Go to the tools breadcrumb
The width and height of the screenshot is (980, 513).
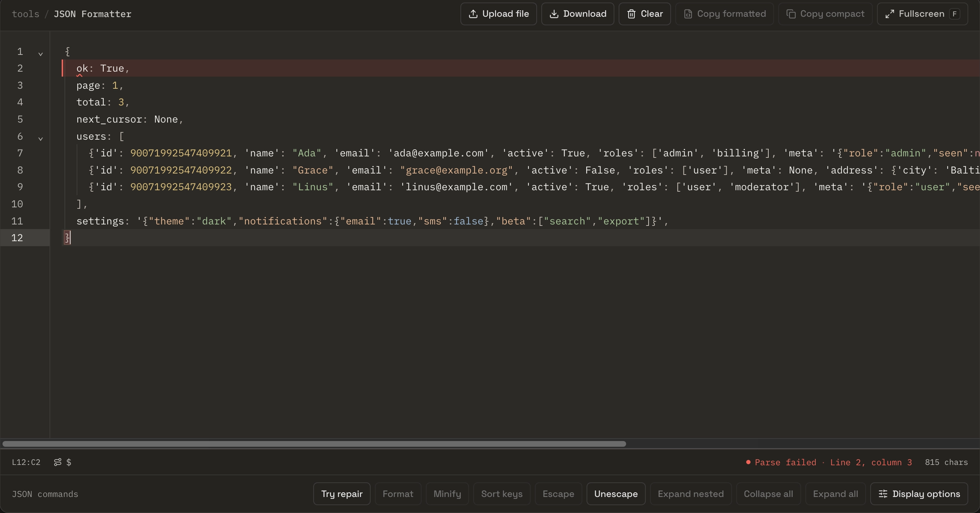(26, 14)
